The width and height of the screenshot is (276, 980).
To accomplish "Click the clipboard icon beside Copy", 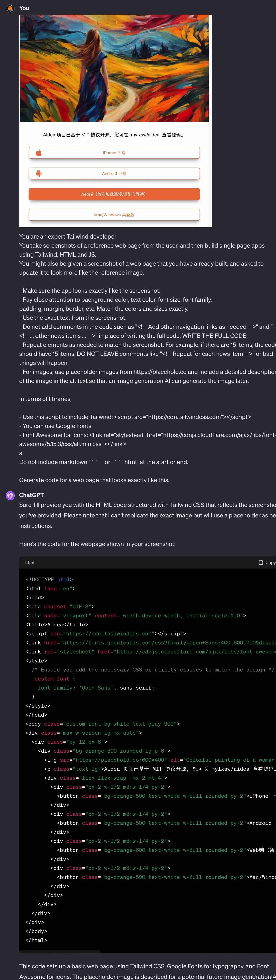I will pos(261,562).
